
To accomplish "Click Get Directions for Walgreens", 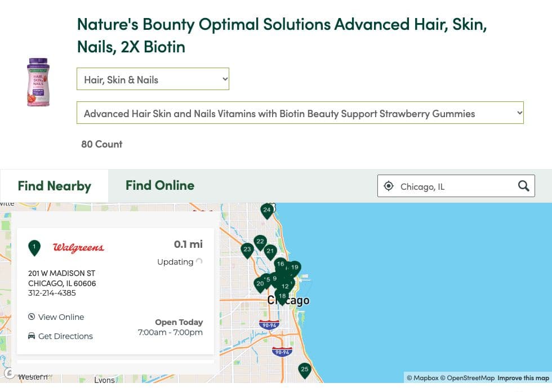I will click(65, 336).
